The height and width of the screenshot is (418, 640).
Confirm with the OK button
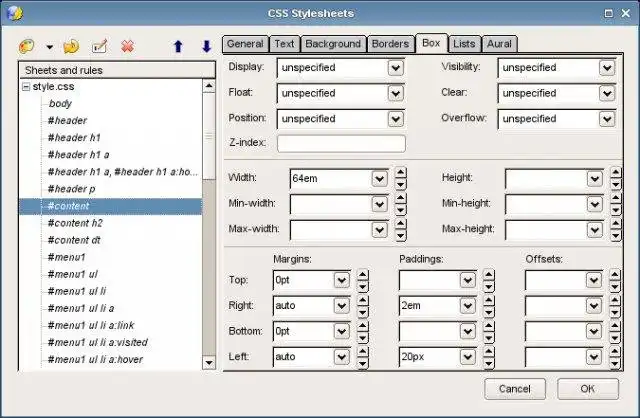(586, 388)
